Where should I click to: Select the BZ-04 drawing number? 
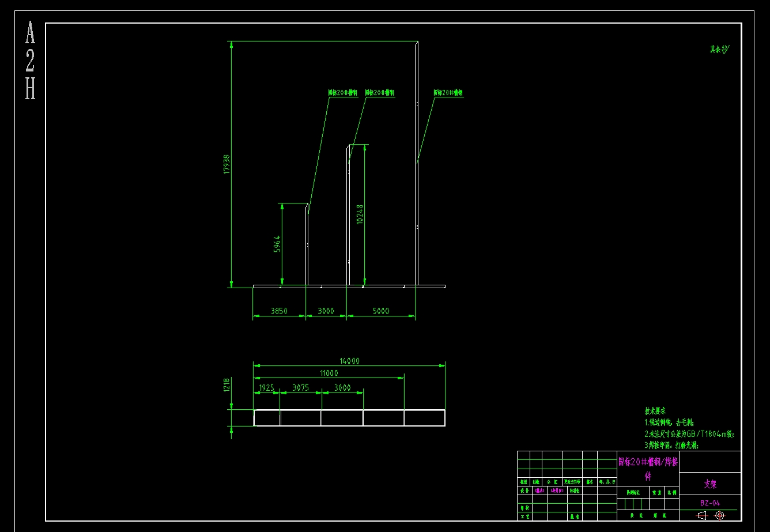(x=710, y=503)
